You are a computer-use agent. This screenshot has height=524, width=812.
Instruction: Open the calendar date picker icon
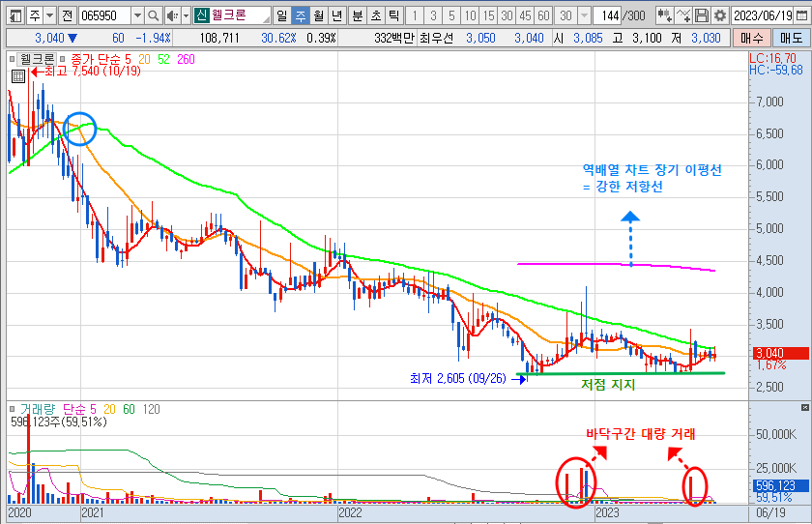(x=800, y=15)
